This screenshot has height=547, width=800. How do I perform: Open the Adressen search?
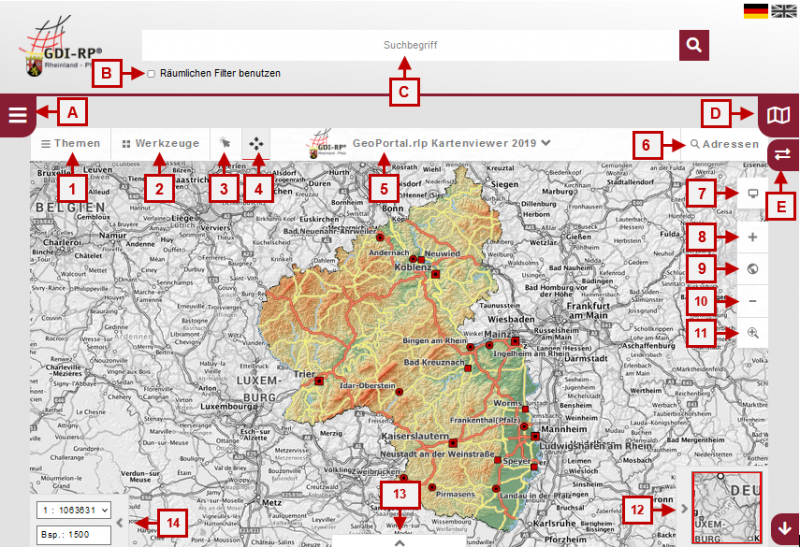(725, 144)
